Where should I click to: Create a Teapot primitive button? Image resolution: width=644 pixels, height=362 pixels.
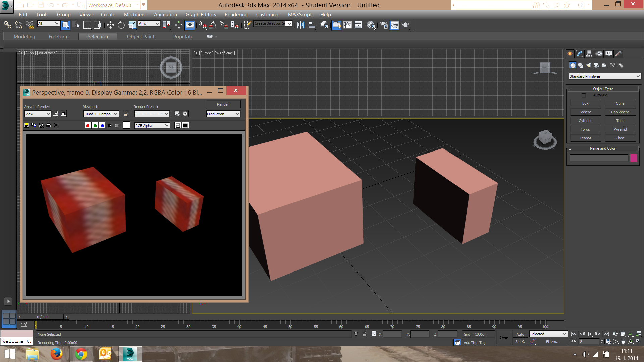pyautogui.click(x=585, y=138)
